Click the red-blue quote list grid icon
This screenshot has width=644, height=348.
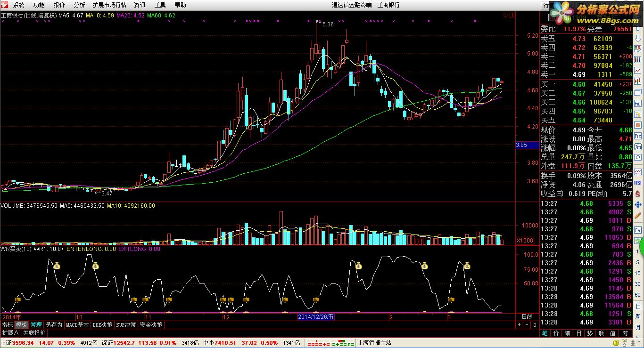(x=637, y=59)
